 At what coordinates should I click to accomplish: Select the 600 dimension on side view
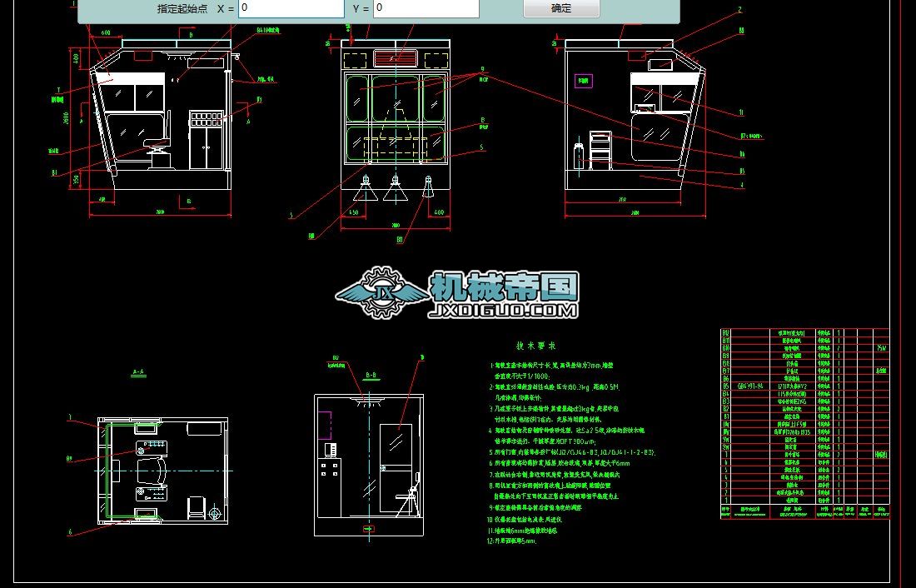coord(106,32)
